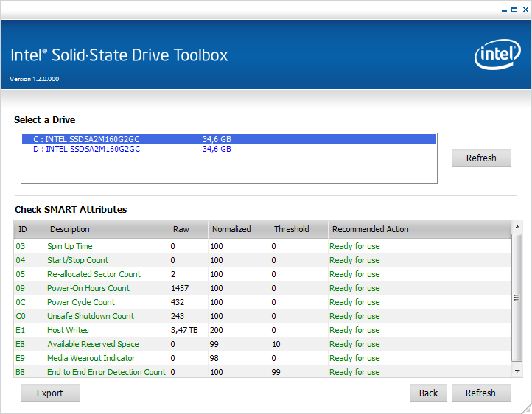Click the SMART table scrollbar thumb
The height and width of the screenshot is (414, 532).
click(517, 298)
